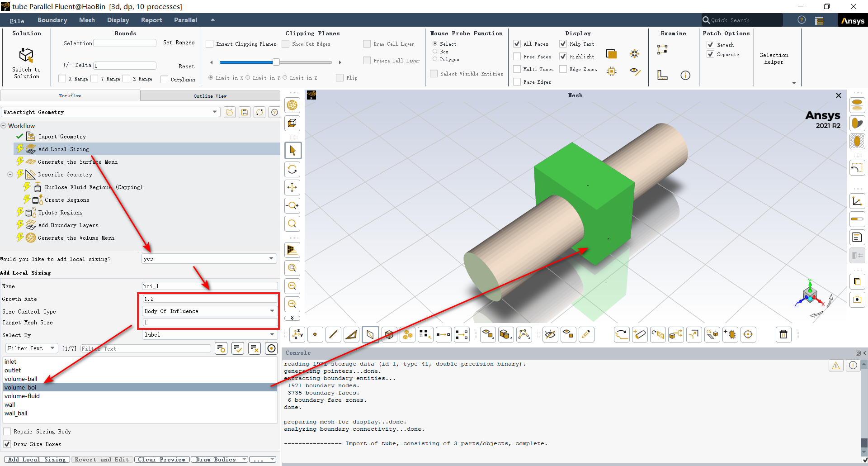Open the add local sizing yes dropdown

(209, 259)
